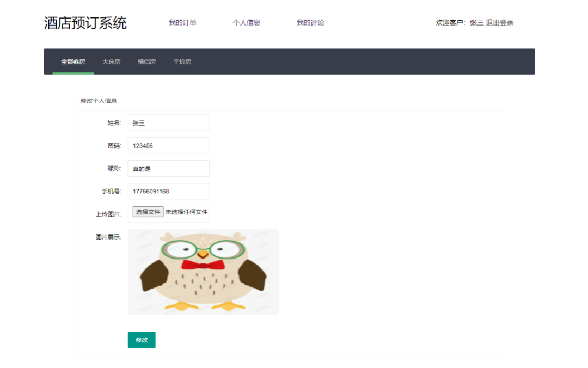Submit the form with 修改 button

142,340
